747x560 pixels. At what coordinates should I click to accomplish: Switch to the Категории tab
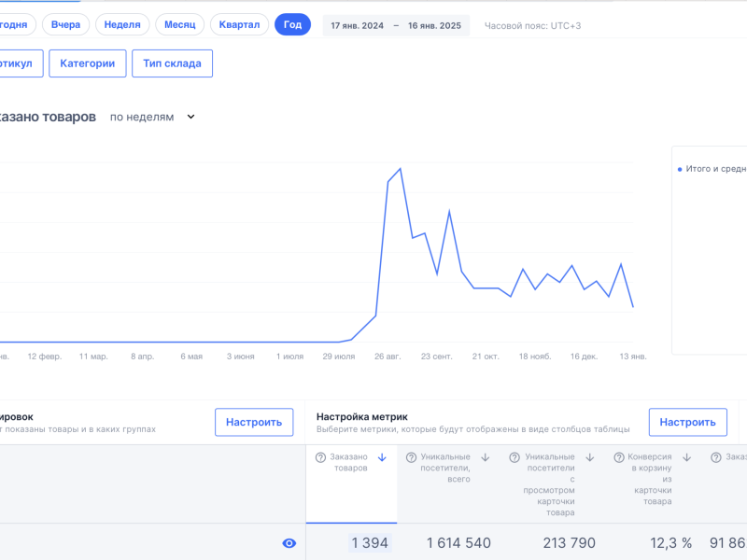point(87,63)
